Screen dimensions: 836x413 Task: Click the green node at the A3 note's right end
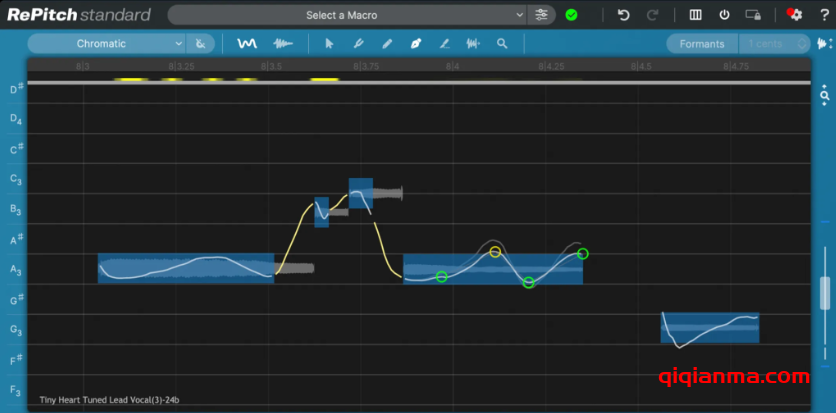tap(583, 254)
